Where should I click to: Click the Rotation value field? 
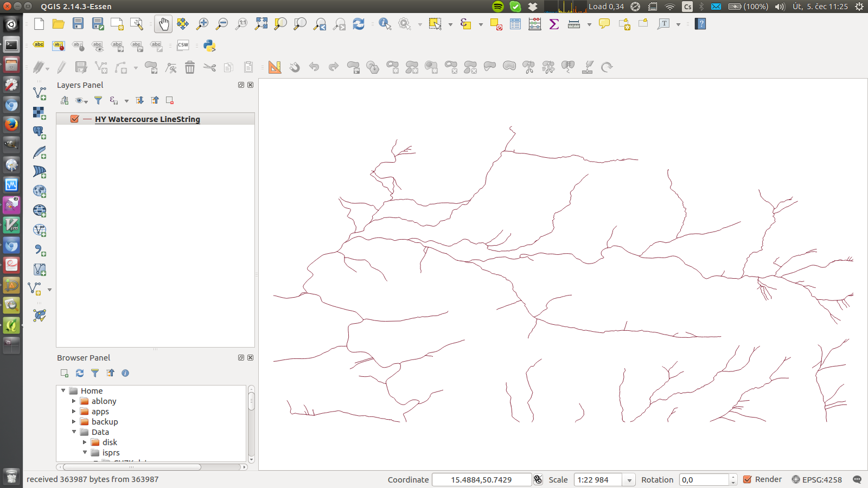pos(704,480)
